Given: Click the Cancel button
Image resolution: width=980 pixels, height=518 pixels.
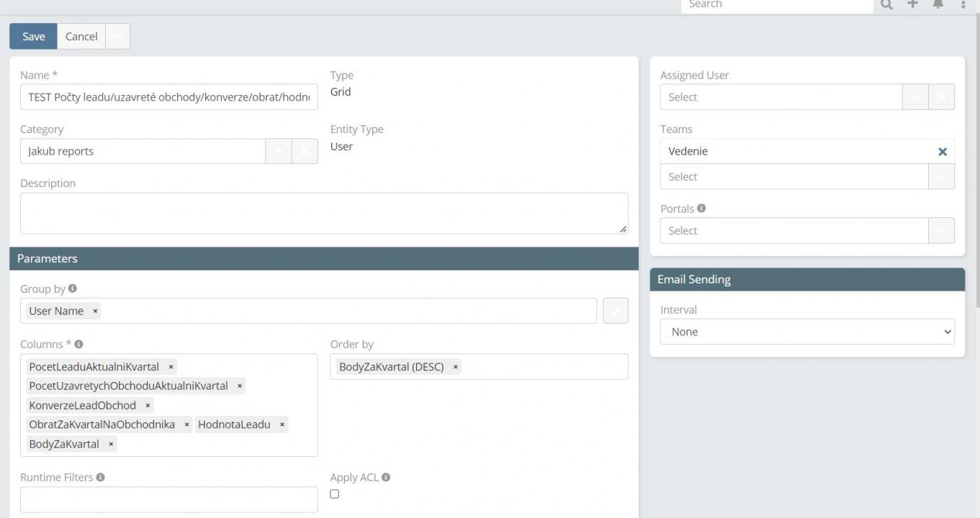Looking at the screenshot, I should 81,37.
